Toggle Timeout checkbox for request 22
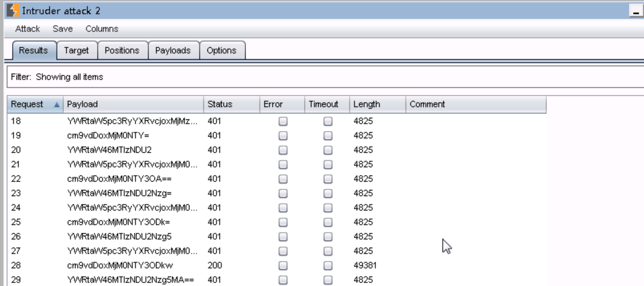The height and width of the screenshot is (286, 644). click(328, 179)
